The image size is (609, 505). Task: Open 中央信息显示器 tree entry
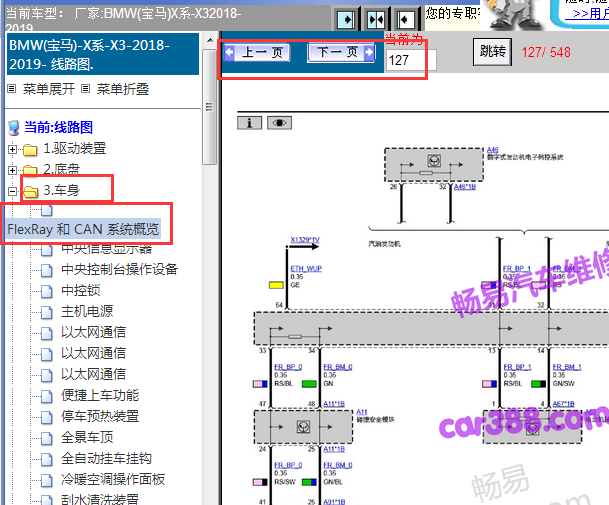[106, 249]
